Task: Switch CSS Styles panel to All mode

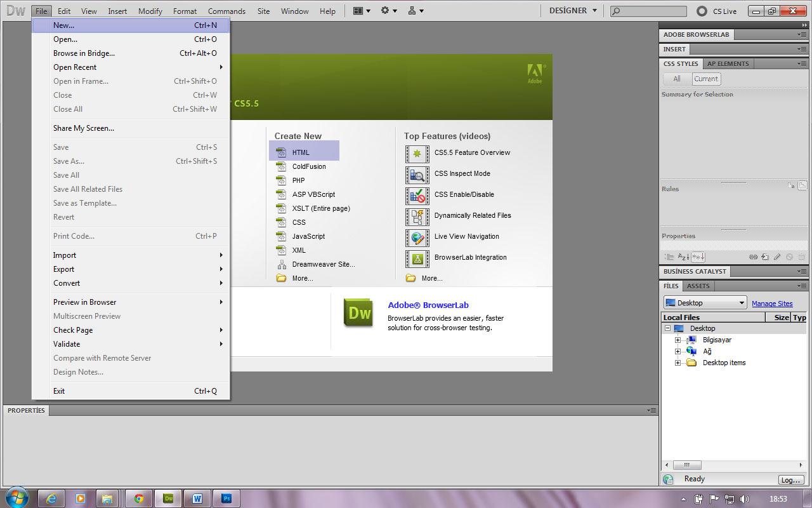Action: point(677,79)
